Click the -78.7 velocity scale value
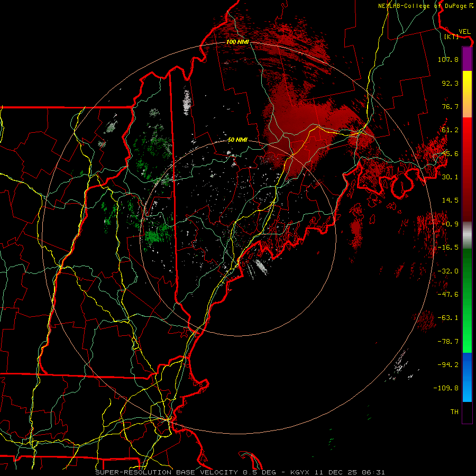476x476 pixels. (x=448, y=342)
